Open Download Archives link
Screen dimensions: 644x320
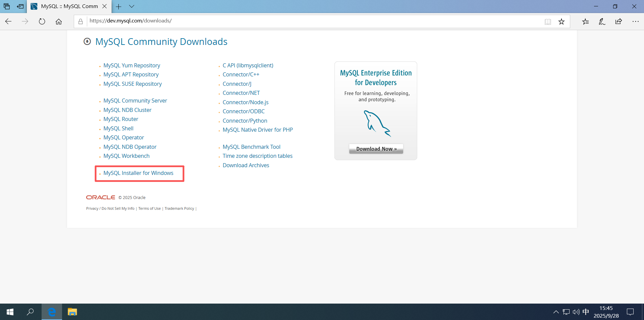click(246, 165)
